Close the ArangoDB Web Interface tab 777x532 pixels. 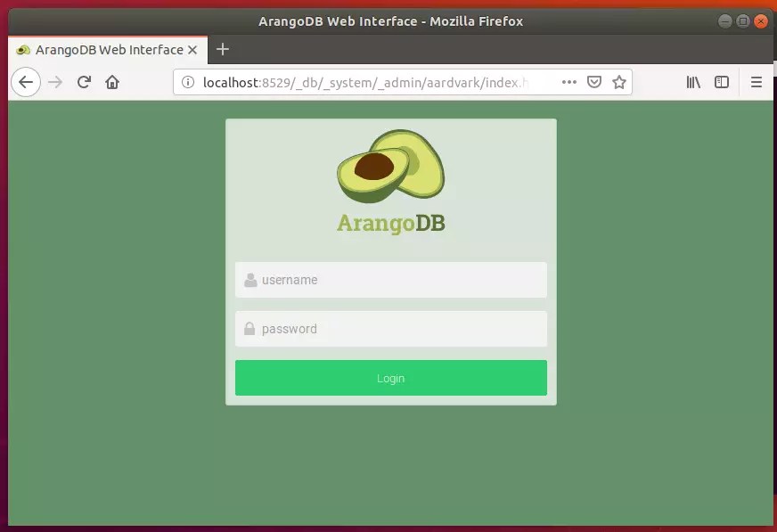coord(193,50)
